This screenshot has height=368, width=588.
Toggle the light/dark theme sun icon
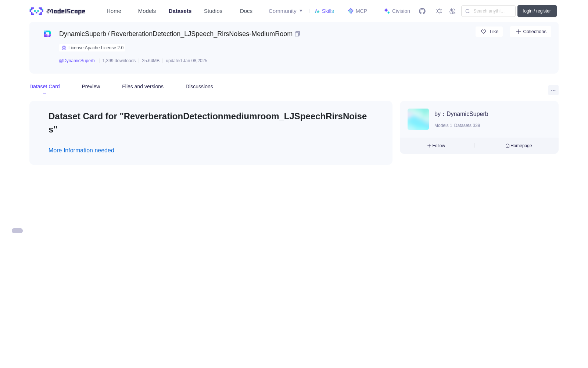click(x=439, y=11)
